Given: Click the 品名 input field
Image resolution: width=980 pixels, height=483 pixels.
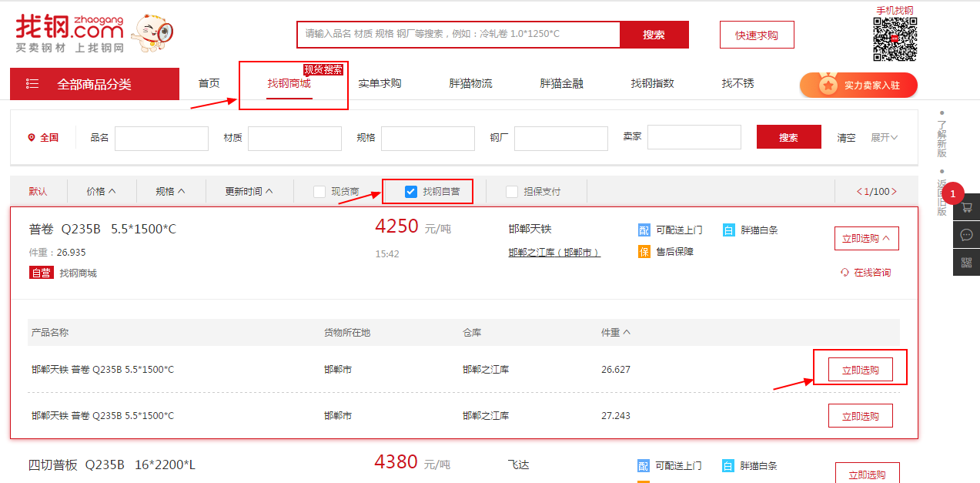Looking at the screenshot, I should 161,138.
